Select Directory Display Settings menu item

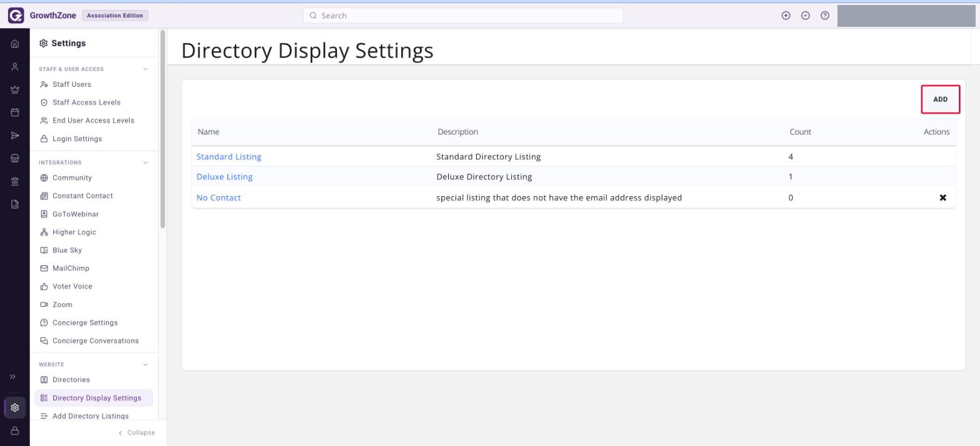click(94, 398)
